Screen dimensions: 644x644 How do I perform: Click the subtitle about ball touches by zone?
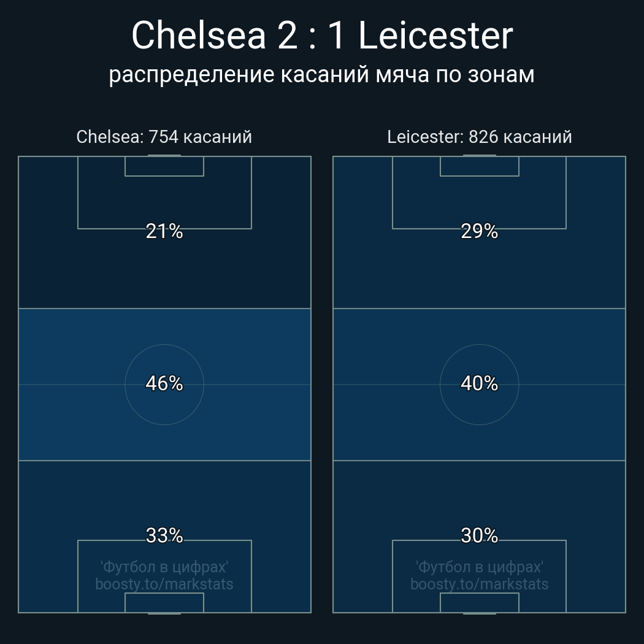point(322,74)
